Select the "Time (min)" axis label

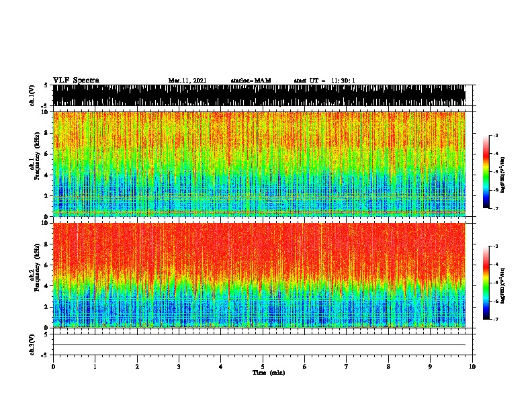point(269,373)
